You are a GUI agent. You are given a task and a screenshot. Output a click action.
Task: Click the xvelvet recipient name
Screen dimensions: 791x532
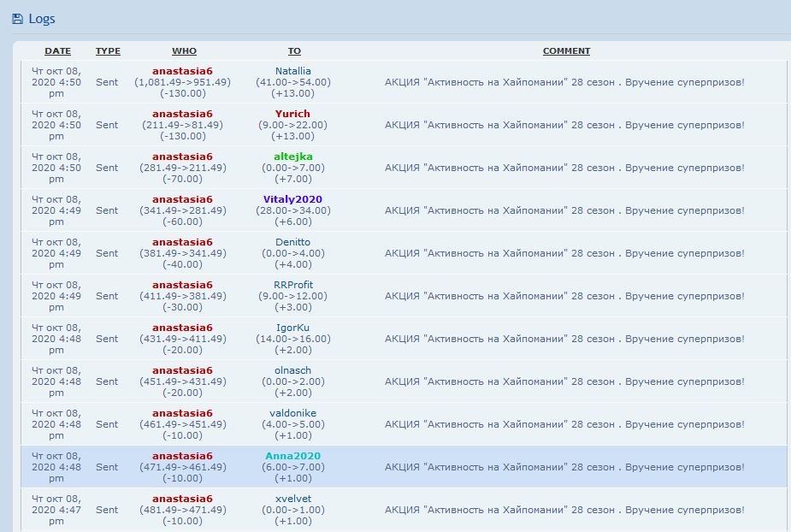[x=293, y=499]
